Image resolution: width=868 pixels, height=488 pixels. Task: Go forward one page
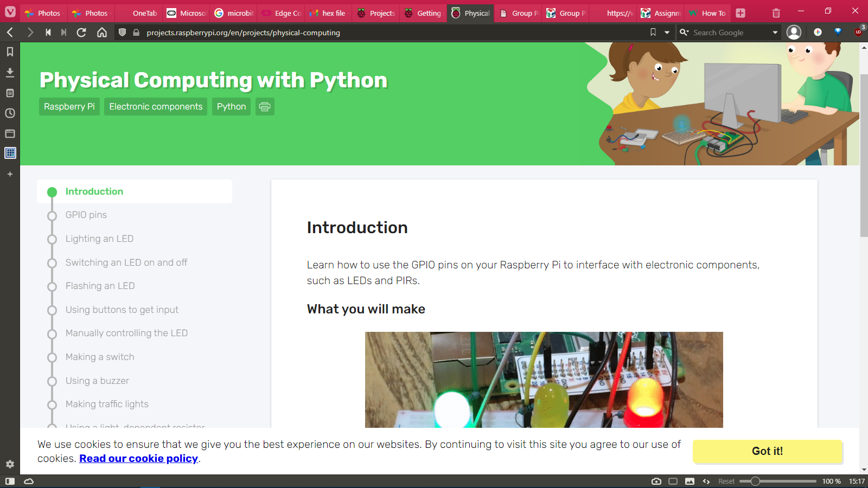click(x=30, y=33)
